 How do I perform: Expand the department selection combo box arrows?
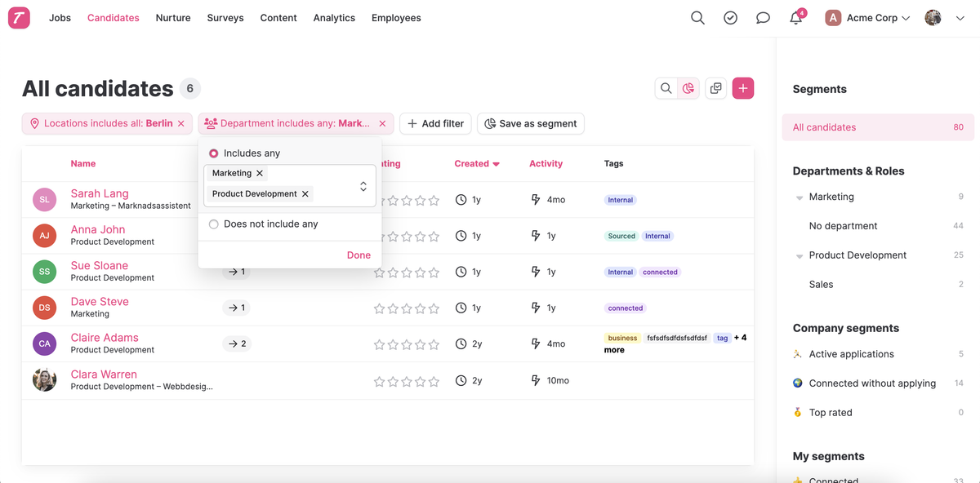[x=363, y=187]
